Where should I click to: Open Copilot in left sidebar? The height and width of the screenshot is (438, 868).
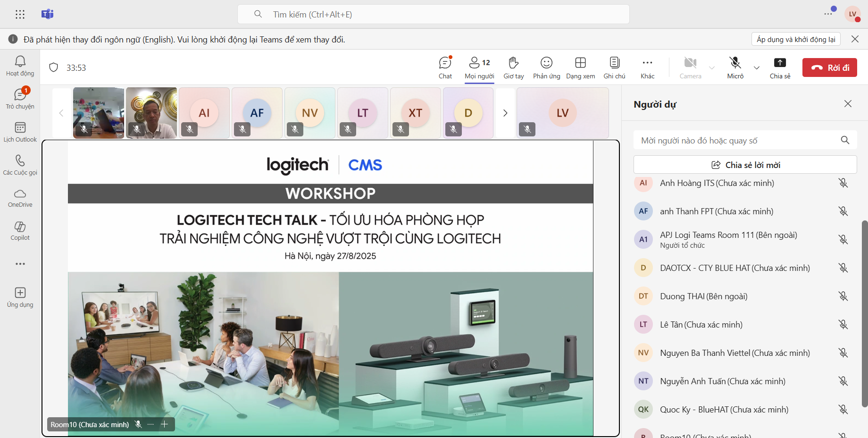[x=20, y=231]
